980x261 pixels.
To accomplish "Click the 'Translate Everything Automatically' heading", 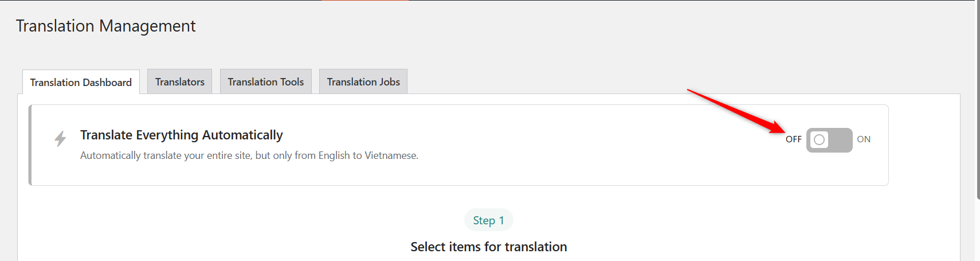I will click(x=182, y=135).
